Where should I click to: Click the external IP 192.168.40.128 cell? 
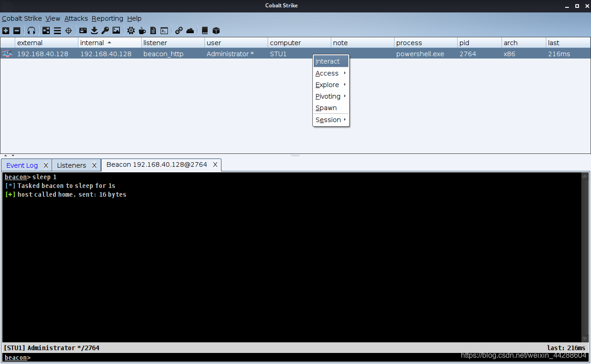[47, 54]
